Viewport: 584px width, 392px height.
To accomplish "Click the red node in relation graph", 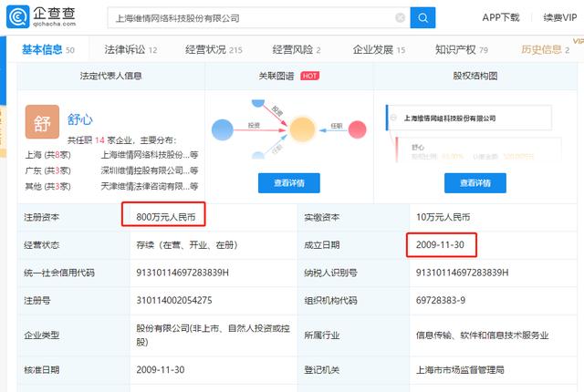I will (x=357, y=129).
